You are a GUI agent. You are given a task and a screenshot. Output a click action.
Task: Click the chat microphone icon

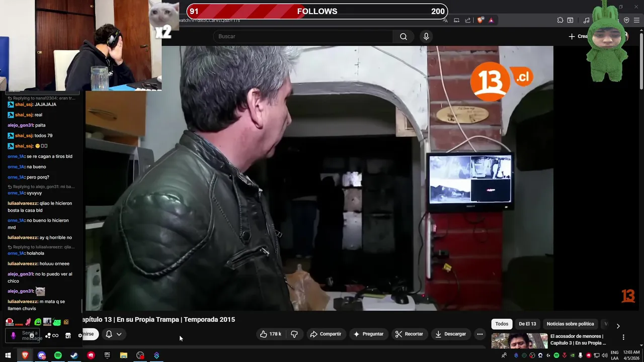click(x=13, y=335)
